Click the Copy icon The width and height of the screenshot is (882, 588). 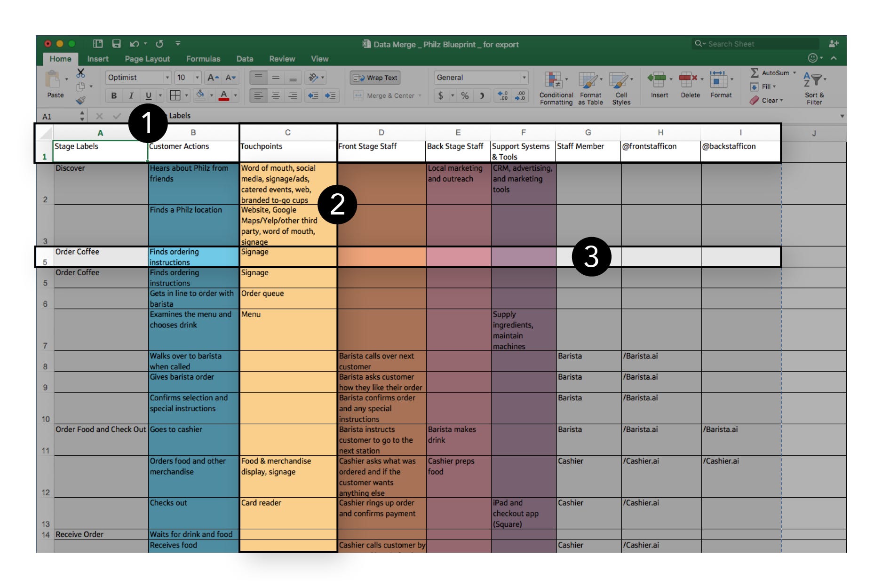tap(81, 87)
